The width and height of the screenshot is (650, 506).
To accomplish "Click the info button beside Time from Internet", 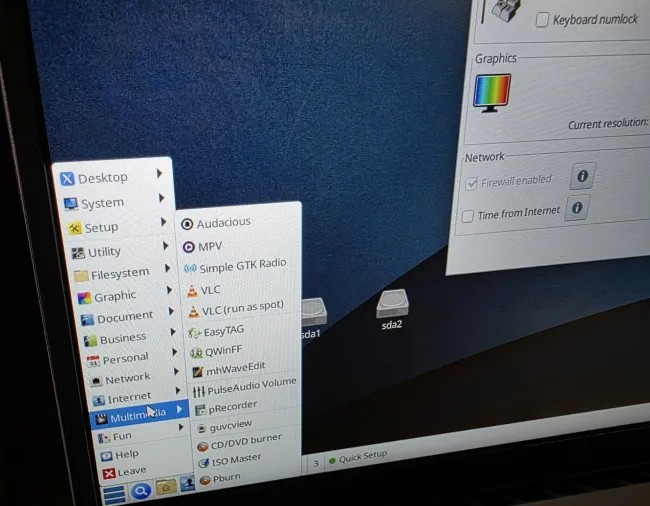I will 577,208.
